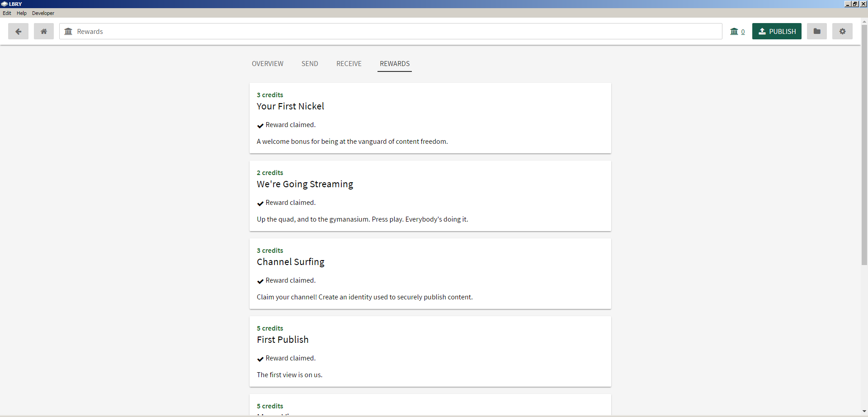Viewport: 868px width, 417px height.
Task: Open the Edit menu
Action: click(x=7, y=13)
